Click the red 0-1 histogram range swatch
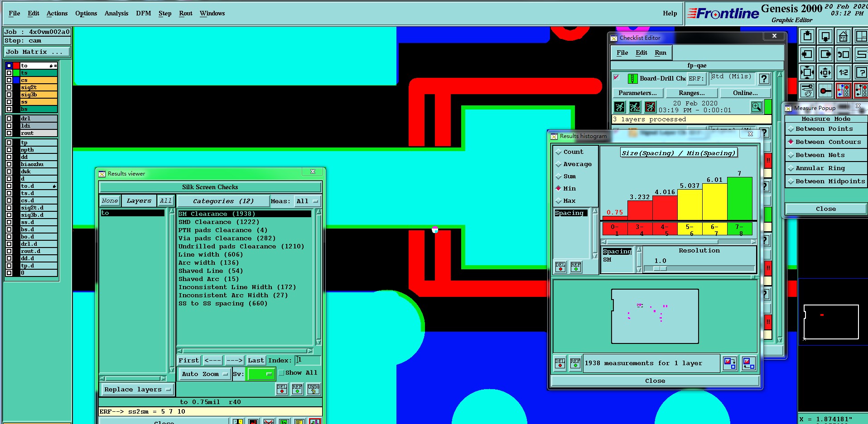The width and height of the screenshot is (868, 424). pyautogui.click(x=615, y=229)
